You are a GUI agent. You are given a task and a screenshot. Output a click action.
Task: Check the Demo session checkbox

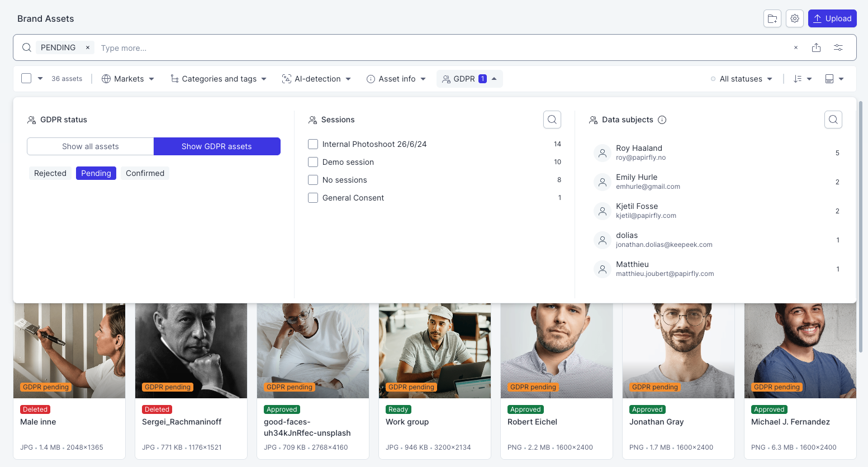click(x=313, y=162)
